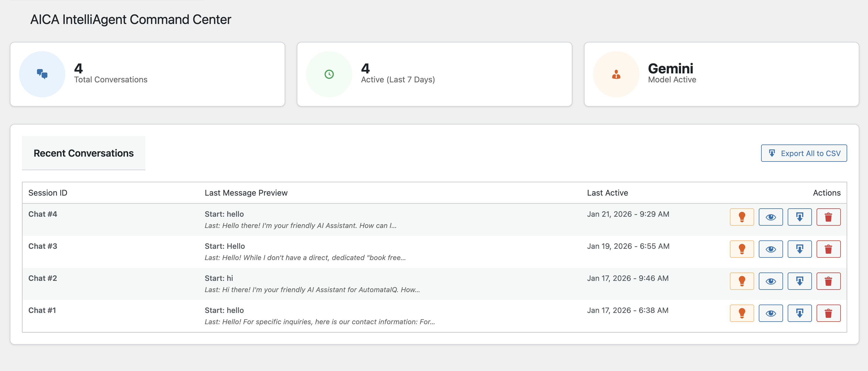Click the download icon for Chat #3
Screen dimensions: 868x371
(800, 249)
